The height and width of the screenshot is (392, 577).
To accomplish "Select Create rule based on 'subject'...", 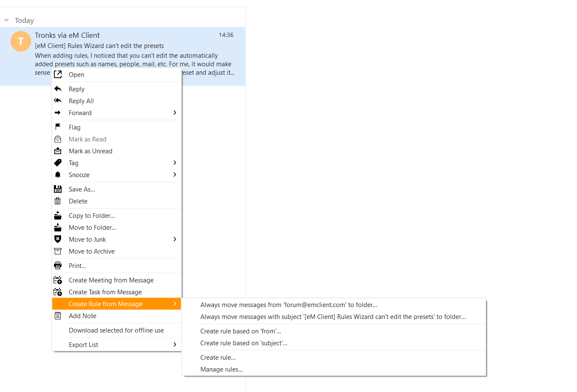I will pyautogui.click(x=334, y=343).
